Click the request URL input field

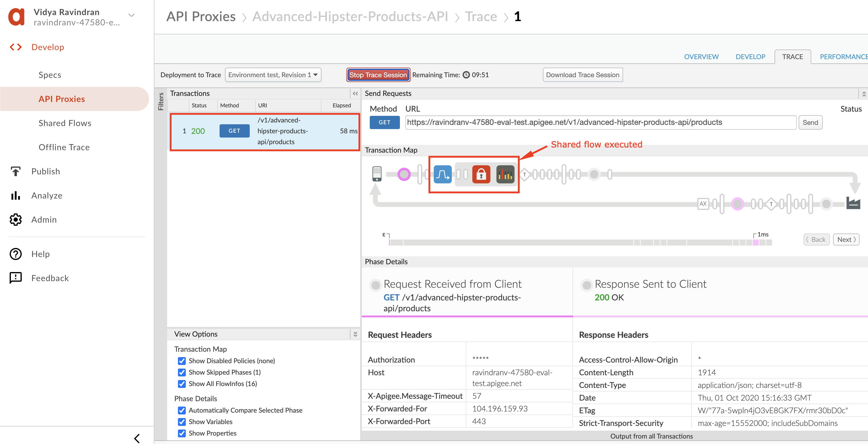point(601,122)
